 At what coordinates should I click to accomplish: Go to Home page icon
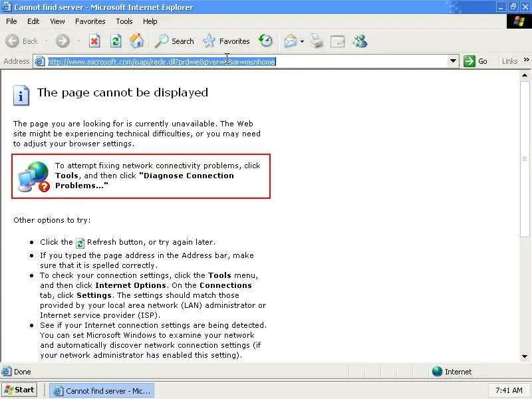point(137,41)
